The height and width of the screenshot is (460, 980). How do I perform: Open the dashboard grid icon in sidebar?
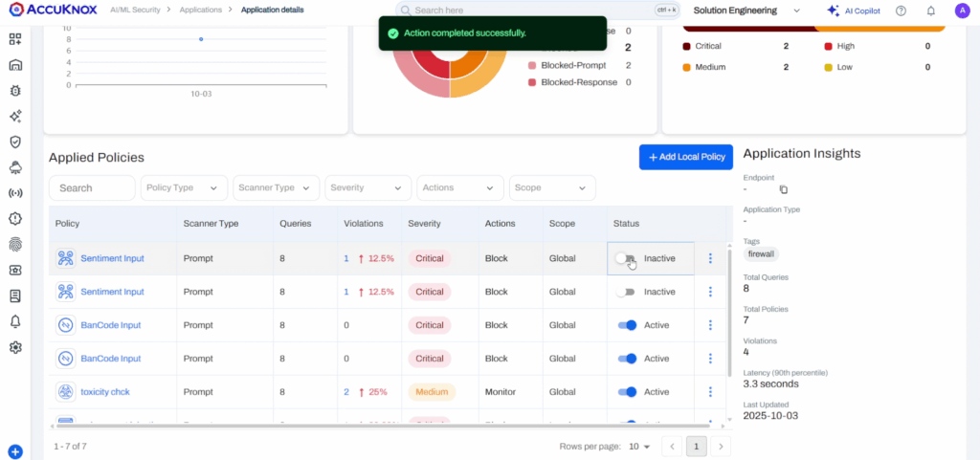point(15,40)
